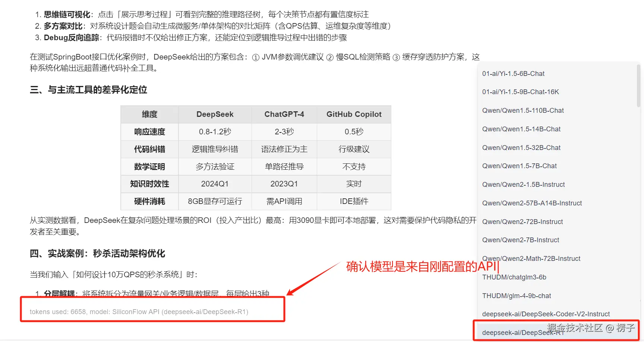Click the 硬件消耗 row label

[149, 201]
